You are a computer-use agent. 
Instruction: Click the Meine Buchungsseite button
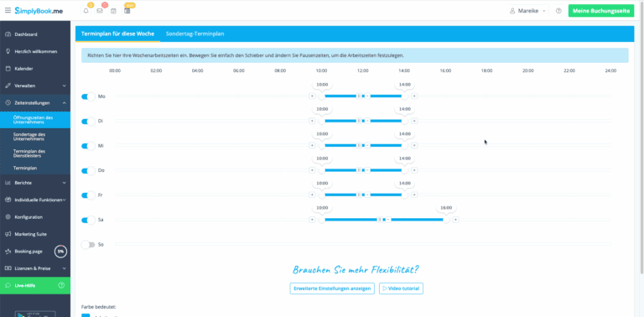601,11
